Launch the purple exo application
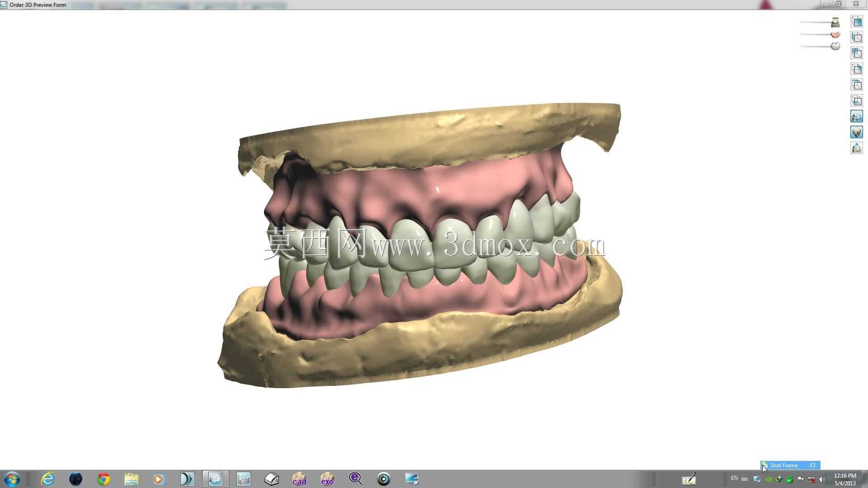 (327, 479)
